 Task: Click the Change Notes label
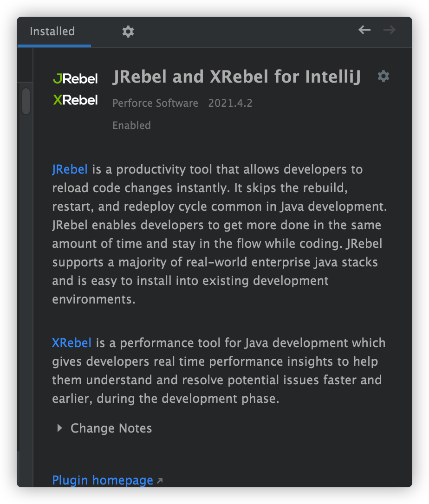click(x=111, y=428)
